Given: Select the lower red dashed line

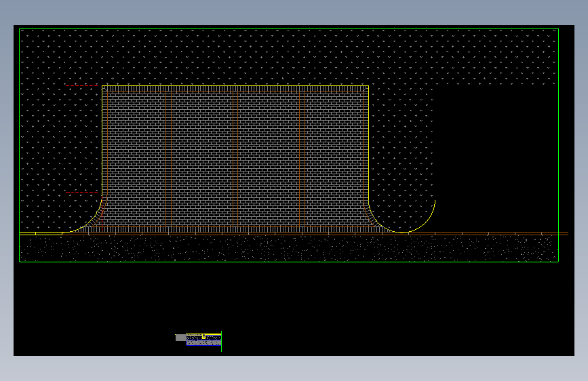Looking at the screenshot, I should click(82, 193).
